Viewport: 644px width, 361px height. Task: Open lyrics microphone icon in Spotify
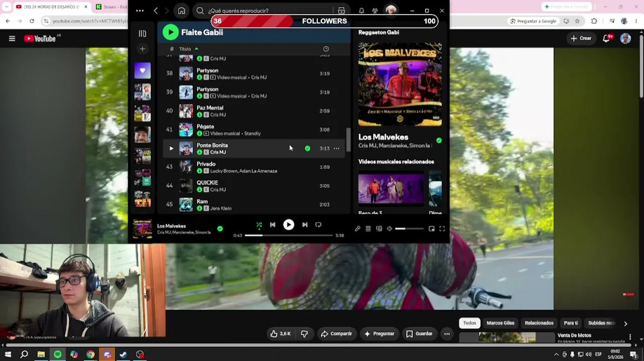[x=357, y=229]
